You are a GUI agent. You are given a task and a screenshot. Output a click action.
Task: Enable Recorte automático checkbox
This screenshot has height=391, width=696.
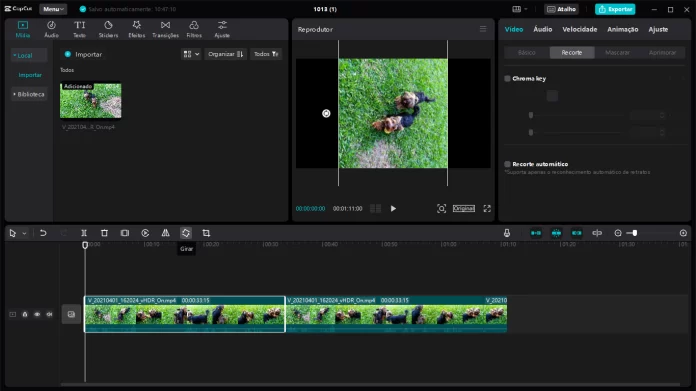(507, 164)
